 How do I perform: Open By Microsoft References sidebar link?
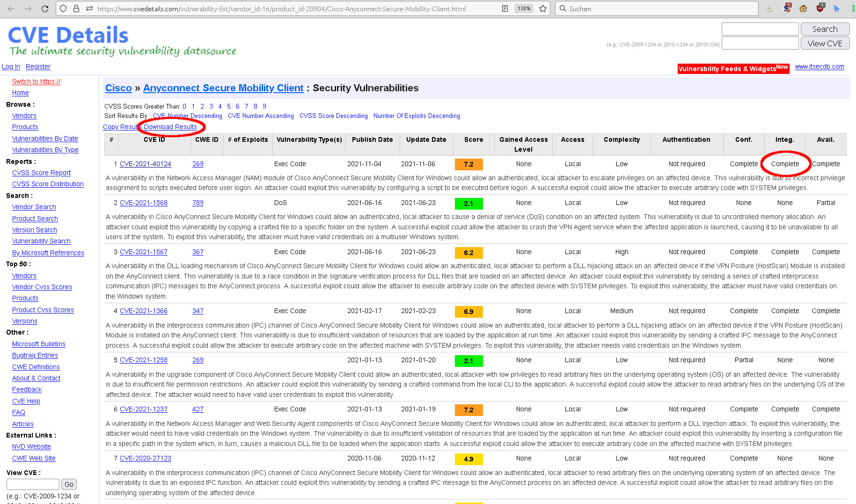[48, 253]
